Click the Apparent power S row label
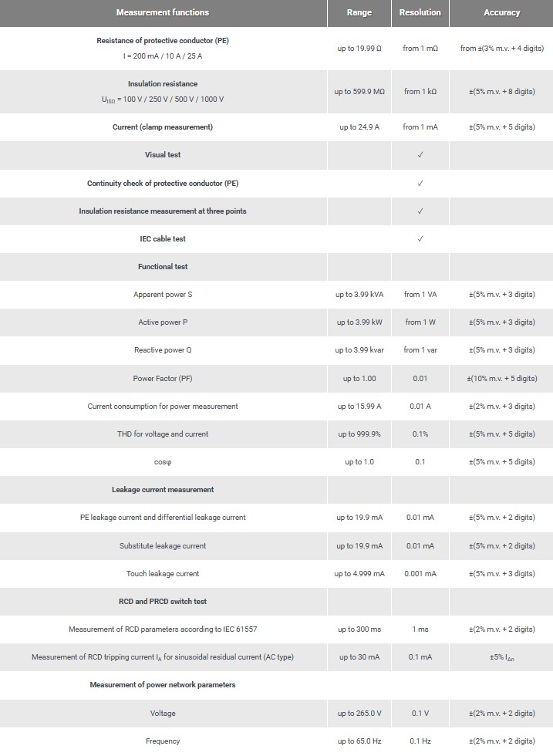This screenshot has height=756, width=553. coord(163,295)
